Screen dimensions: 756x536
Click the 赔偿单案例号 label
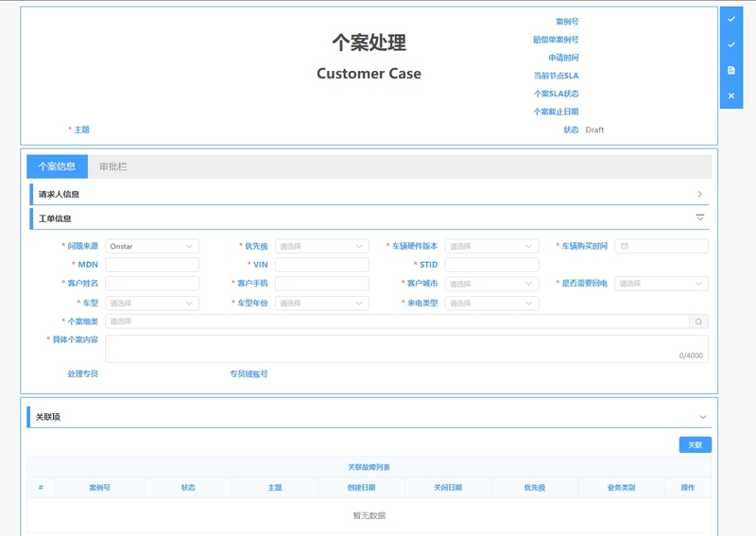pos(556,40)
